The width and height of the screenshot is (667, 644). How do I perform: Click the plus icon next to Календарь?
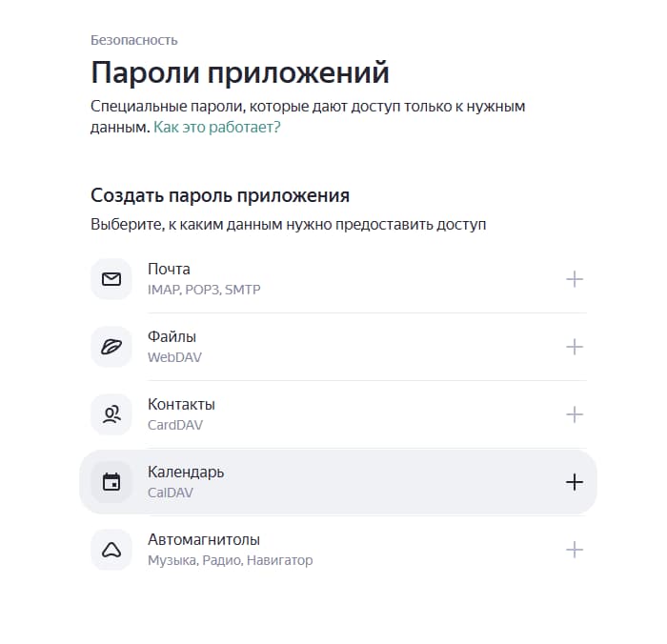(575, 482)
